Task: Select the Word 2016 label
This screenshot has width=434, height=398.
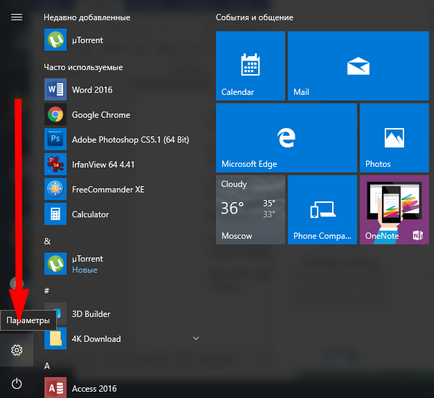Action: coord(92,90)
